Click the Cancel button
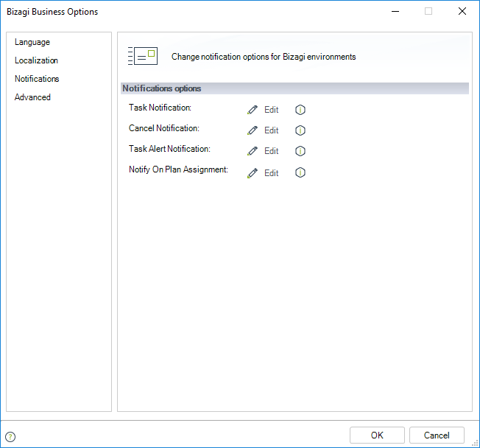This screenshot has height=448, width=480. point(437,435)
